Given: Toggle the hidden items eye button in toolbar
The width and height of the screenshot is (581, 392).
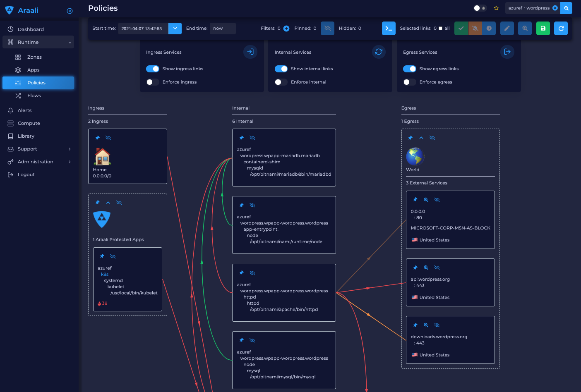Looking at the screenshot, I should (x=327, y=29).
